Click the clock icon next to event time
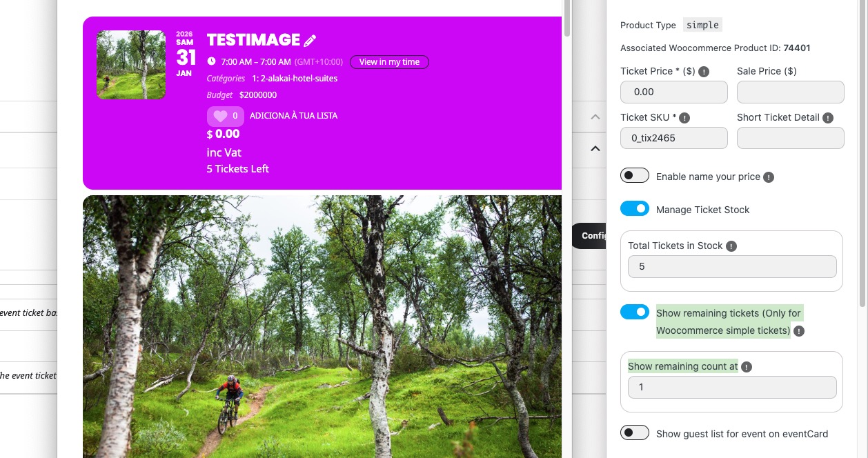Screen dimensions: 868x458 211,61
